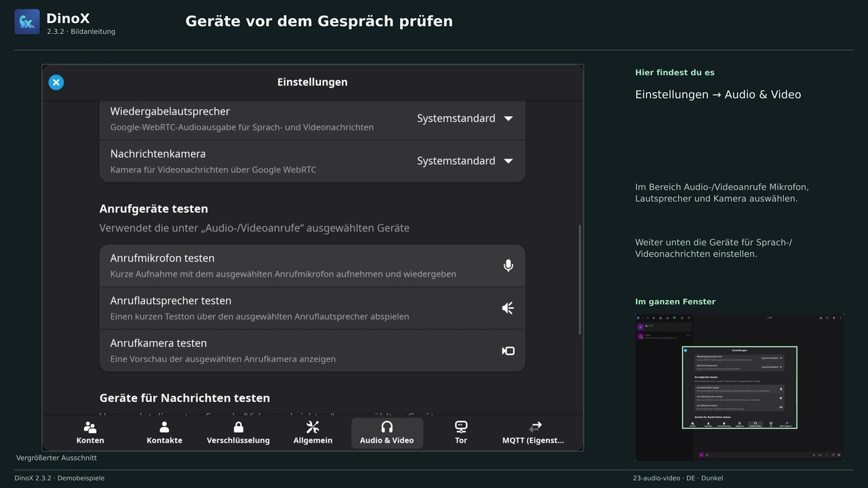Click the Nachrichtenkamera label
Image resolution: width=868 pixels, height=488 pixels.
click(158, 154)
